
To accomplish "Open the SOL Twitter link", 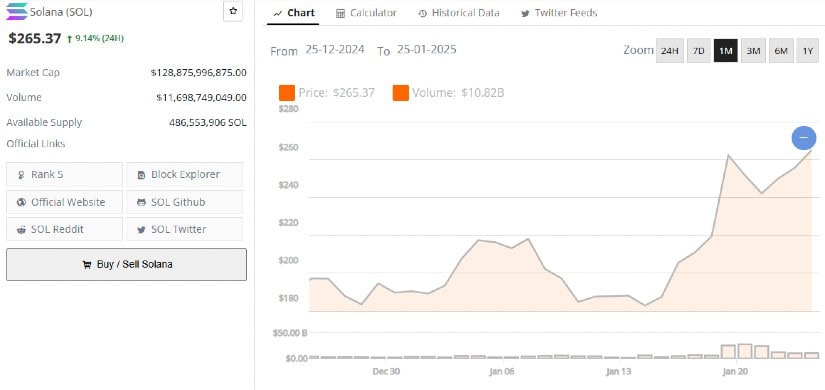I will point(185,229).
